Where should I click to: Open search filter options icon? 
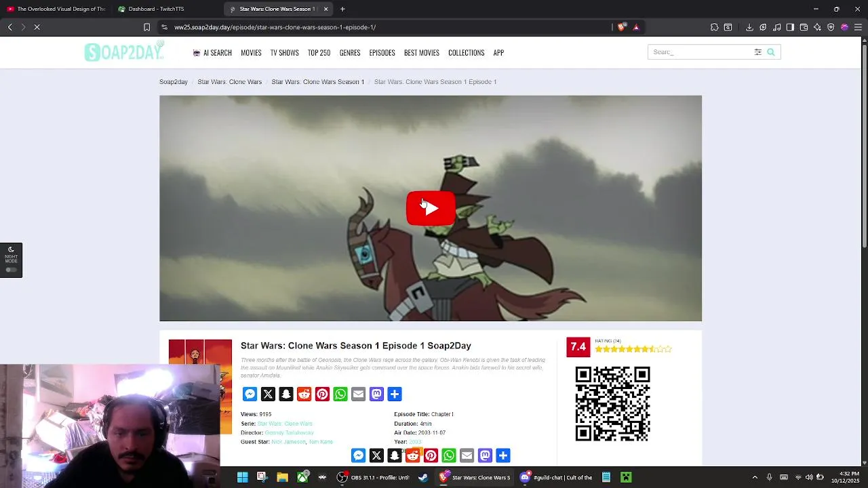pyautogui.click(x=758, y=52)
